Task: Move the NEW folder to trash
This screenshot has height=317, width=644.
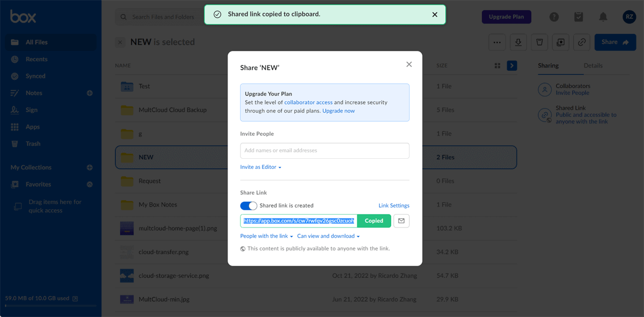Action: coord(539,42)
